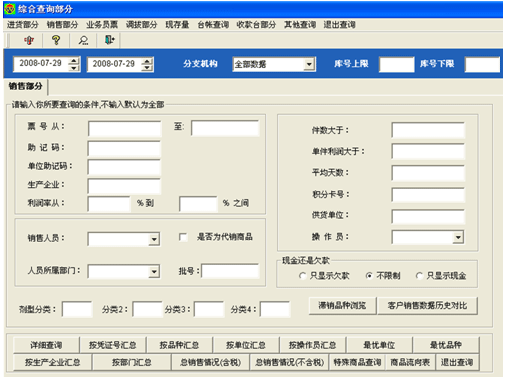Viewport: 505px width, 380px height.
Task: Click the 生产企业 input field
Action: point(124,186)
